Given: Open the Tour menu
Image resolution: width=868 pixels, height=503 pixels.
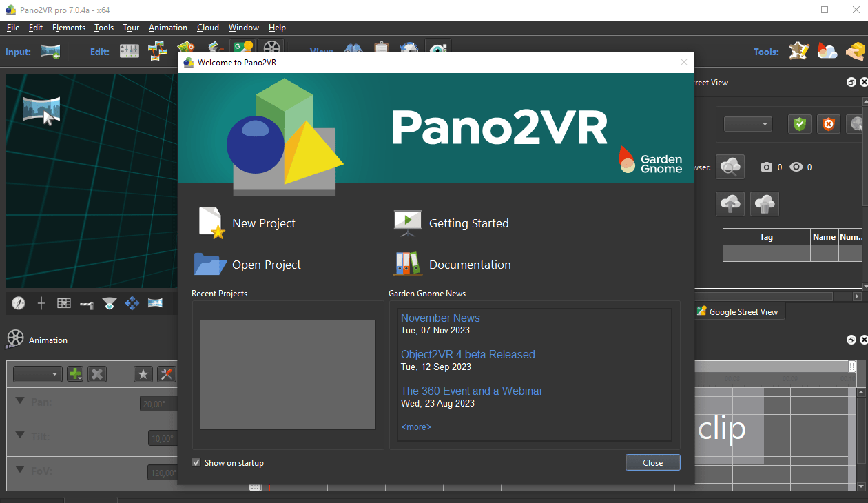Looking at the screenshot, I should [131, 28].
